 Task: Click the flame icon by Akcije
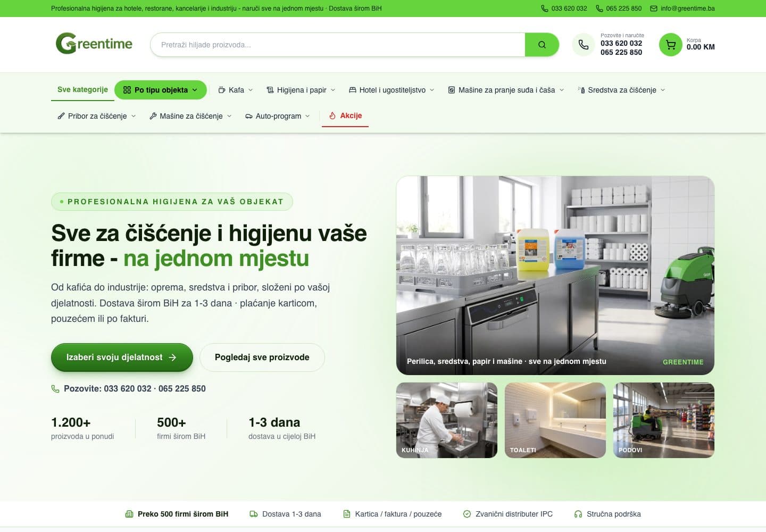[x=332, y=115]
